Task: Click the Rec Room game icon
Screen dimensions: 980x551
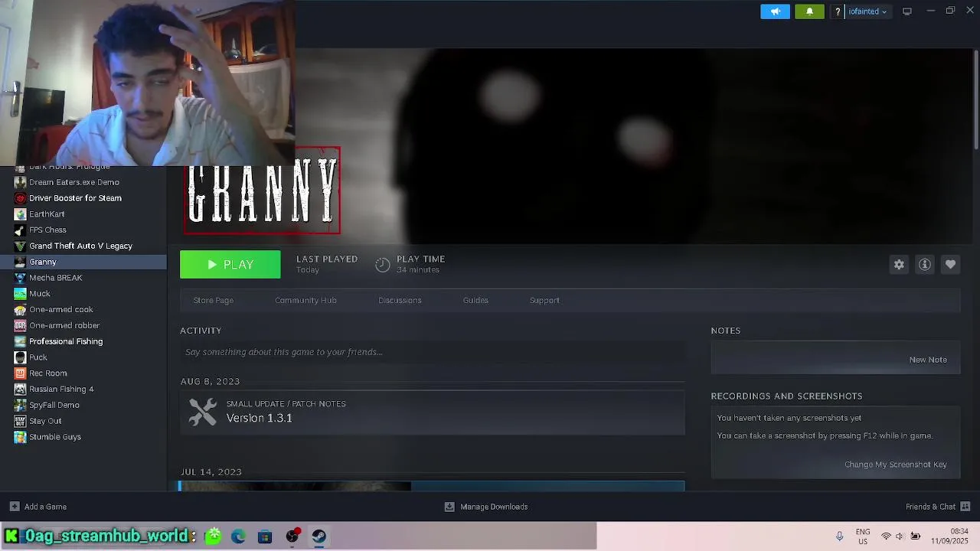Action: pyautogui.click(x=20, y=373)
